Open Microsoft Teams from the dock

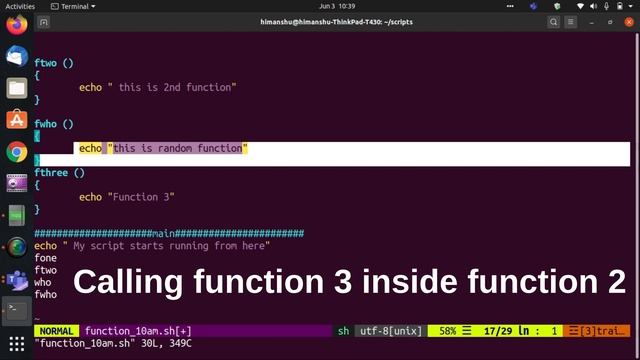point(17,280)
